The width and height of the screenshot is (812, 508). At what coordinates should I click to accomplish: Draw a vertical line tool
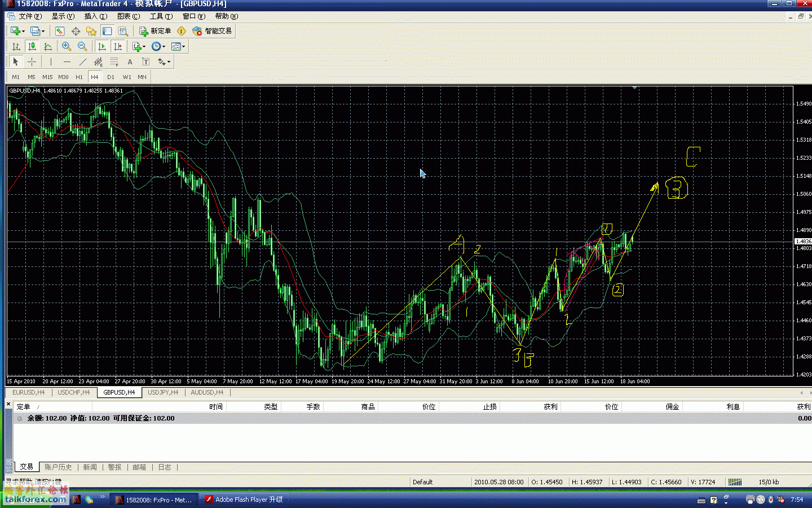pos(51,62)
